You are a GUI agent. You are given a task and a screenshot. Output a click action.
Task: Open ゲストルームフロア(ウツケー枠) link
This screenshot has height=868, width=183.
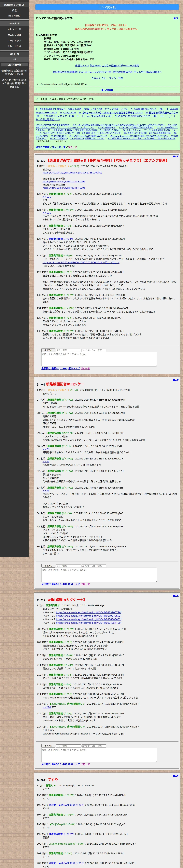[95, 72]
